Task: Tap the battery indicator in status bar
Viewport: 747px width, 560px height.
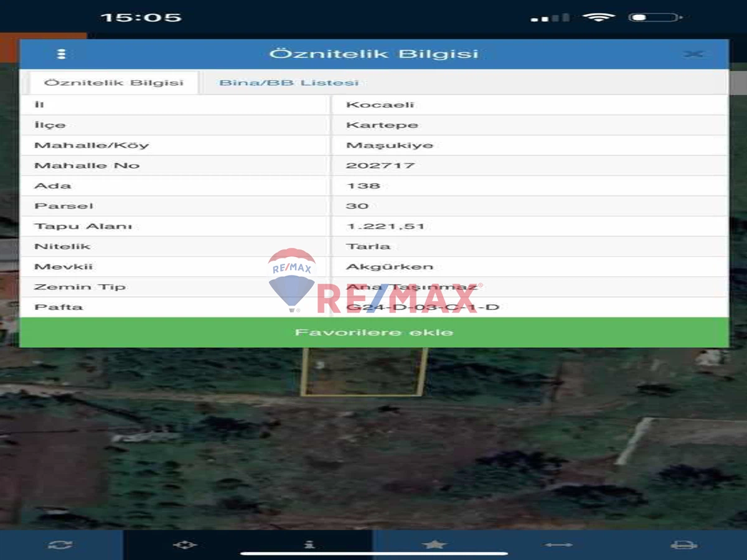Action: 655,17
